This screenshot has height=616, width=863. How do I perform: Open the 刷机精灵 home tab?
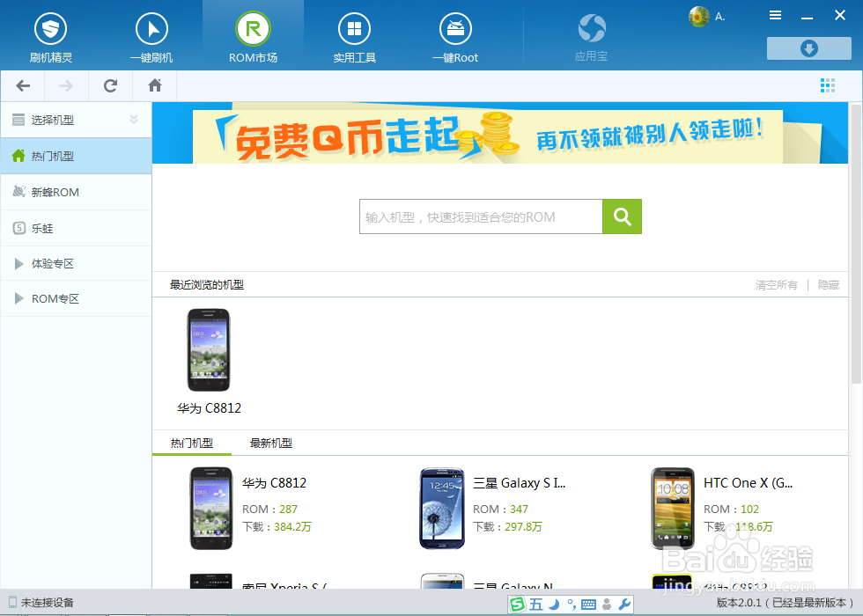51,36
